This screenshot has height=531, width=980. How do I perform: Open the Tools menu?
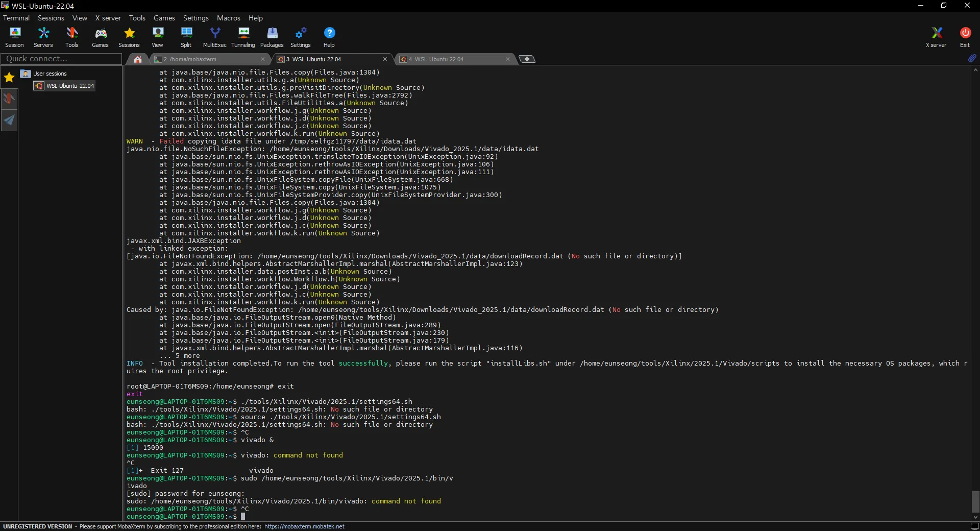[x=137, y=18]
